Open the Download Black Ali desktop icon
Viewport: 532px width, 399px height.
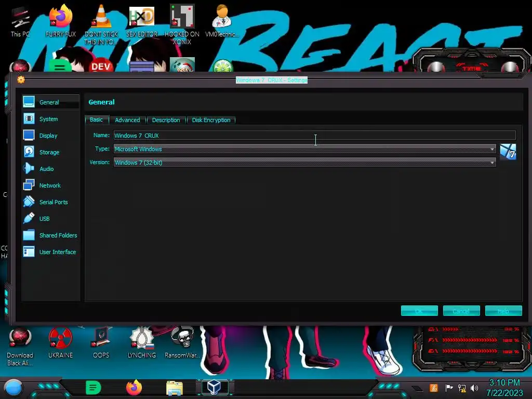coord(20,347)
